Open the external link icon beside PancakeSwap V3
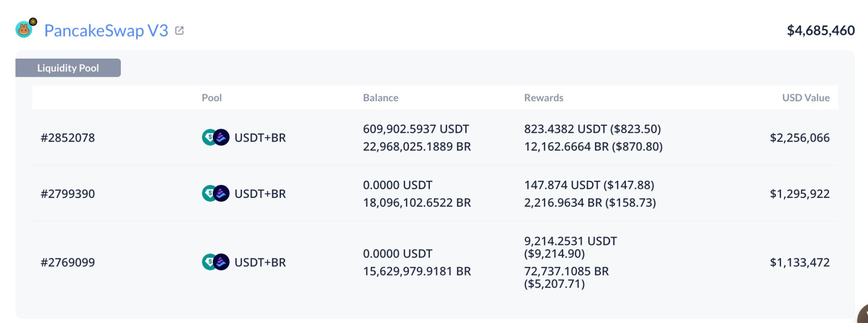Screen dimensions: 868x323 pos(179,31)
